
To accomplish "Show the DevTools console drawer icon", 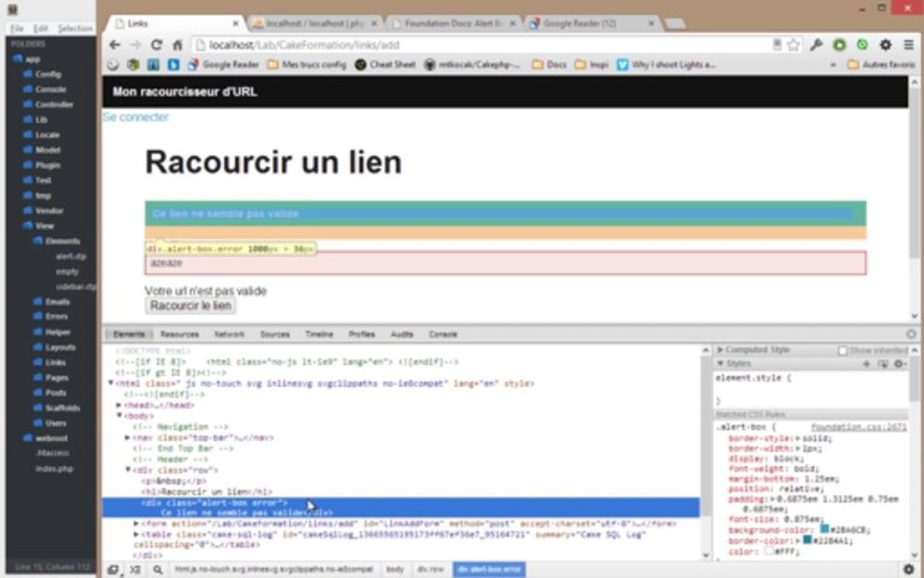I will pyautogui.click(x=135, y=570).
